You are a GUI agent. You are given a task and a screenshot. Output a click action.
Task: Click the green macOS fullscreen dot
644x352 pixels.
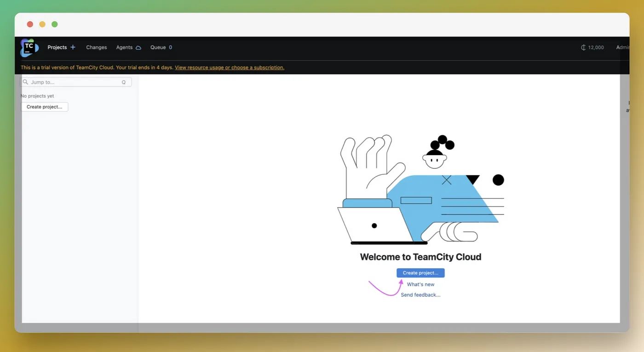[55, 24]
